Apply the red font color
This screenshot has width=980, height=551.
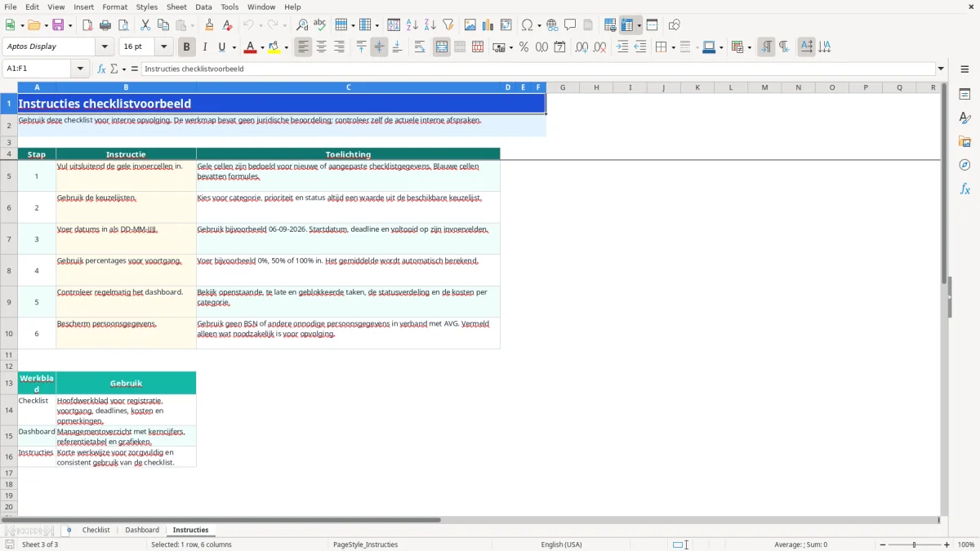[250, 47]
